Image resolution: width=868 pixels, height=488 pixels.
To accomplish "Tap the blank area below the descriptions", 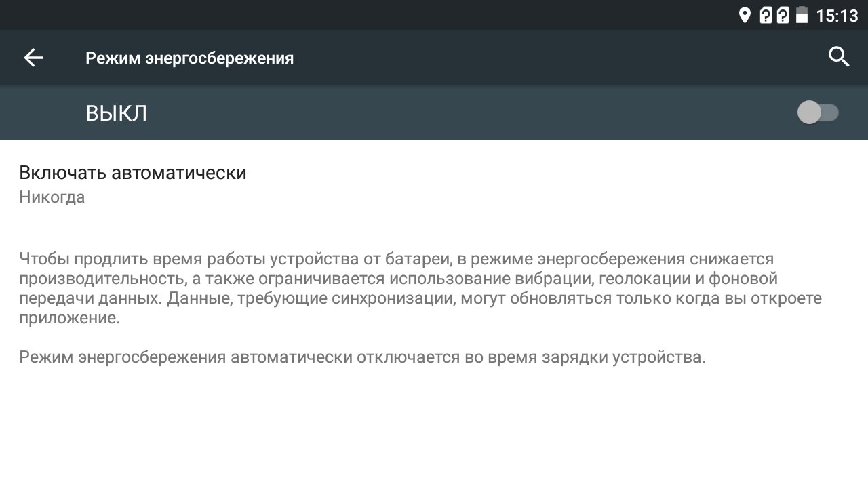I will (x=434, y=434).
